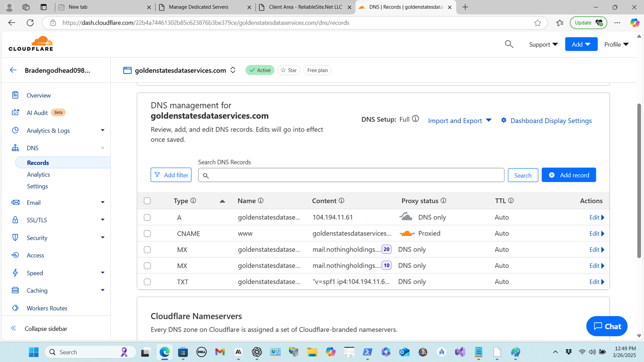Click the browser address bar
Viewport: 644px width, 362px height.
tap(293, 23)
